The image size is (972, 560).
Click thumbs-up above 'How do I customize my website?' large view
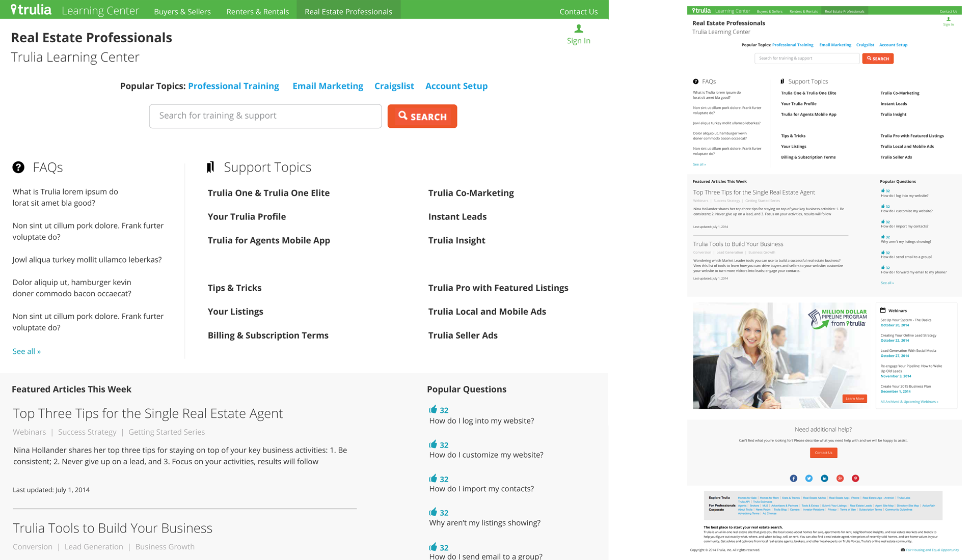pyautogui.click(x=433, y=444)
